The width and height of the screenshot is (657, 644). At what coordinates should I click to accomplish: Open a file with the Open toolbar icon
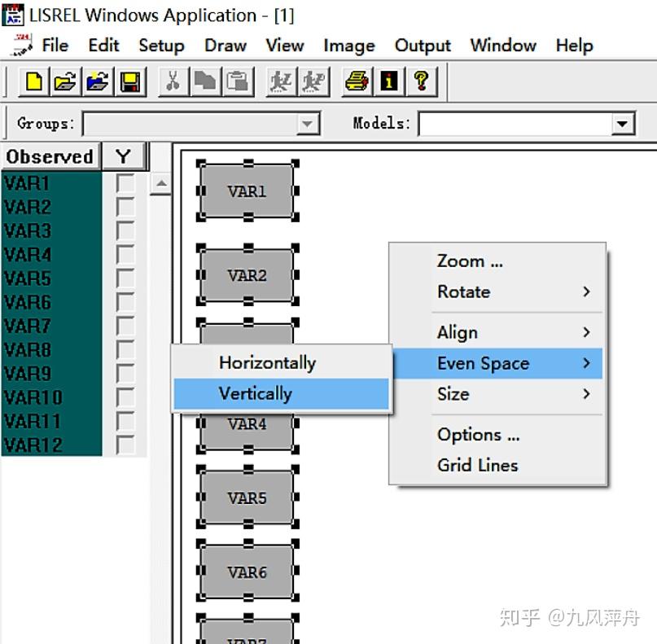tap(64, 81)
